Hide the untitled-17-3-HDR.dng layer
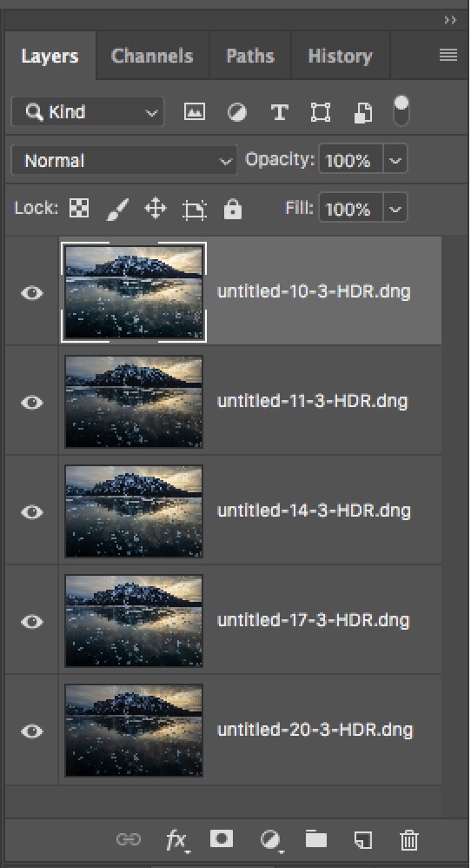Image resolution: width=471 pixels, height=868 pixels. point(32,621)
